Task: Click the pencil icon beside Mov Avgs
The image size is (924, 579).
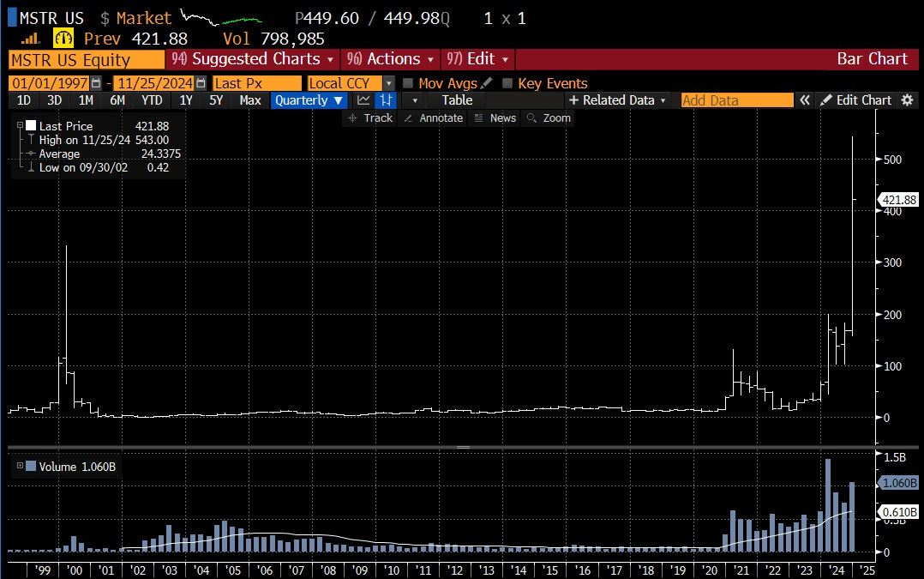Action: pos(486,83)
